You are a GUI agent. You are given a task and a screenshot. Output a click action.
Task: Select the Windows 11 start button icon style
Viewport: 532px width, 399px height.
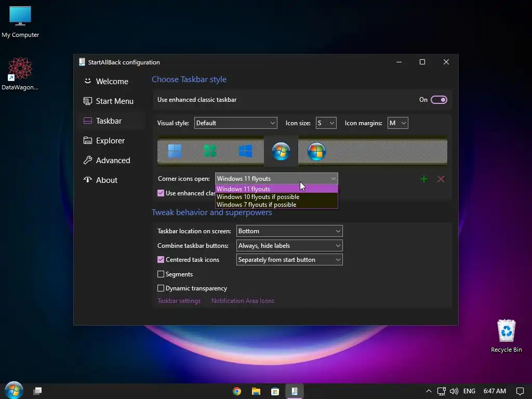[175, 151]
